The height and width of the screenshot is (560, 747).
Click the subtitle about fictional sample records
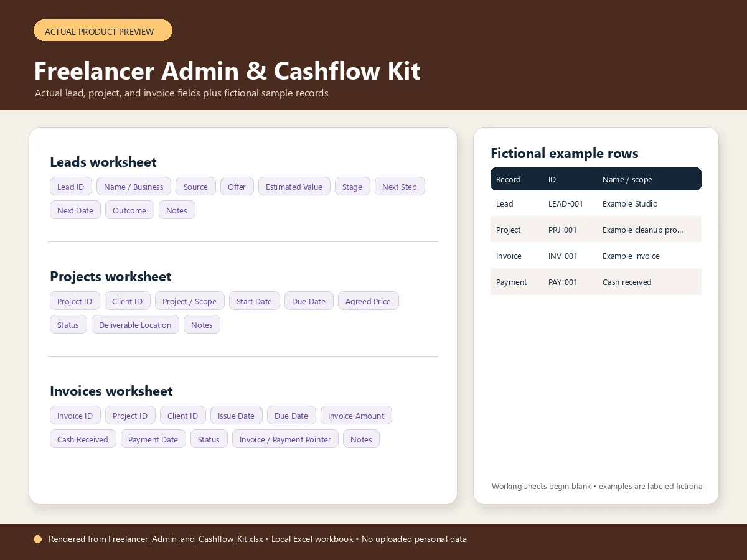tap(182, 93)
